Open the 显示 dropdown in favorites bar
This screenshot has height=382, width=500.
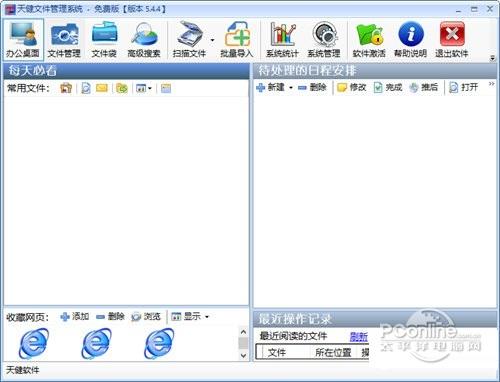207,316
